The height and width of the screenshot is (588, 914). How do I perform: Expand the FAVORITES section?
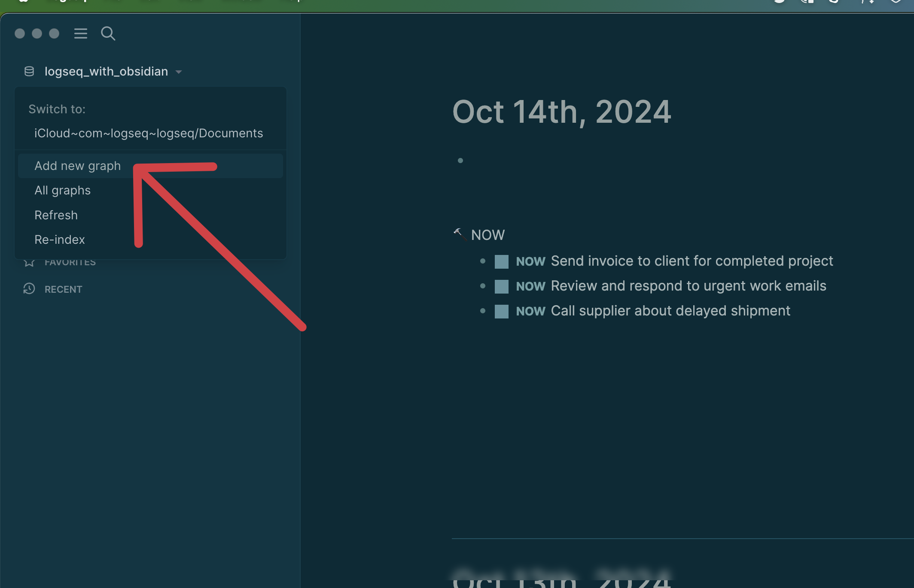(70, 261)
